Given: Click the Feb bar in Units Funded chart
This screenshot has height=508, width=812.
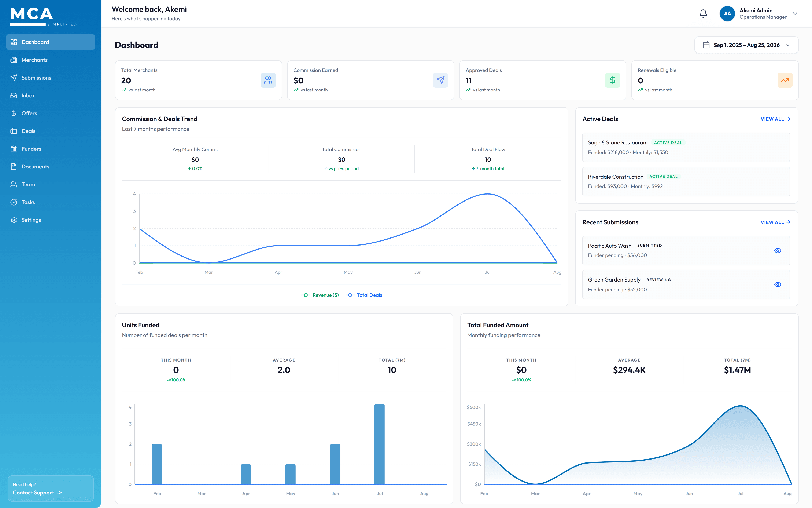Looking at the screenshot, I should click(157, 464).
